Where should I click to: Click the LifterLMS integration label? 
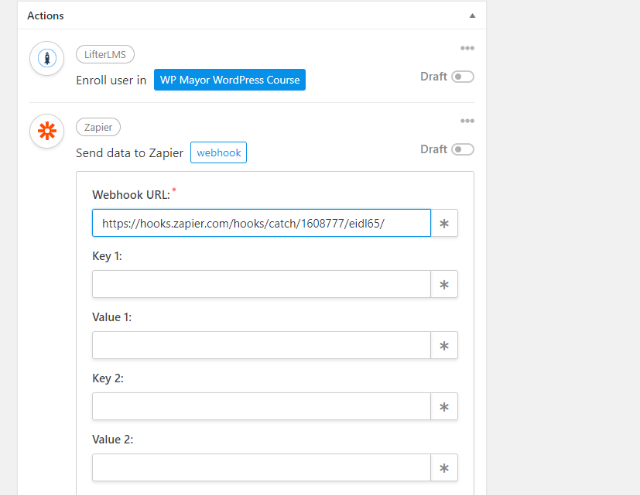[105, 55]
